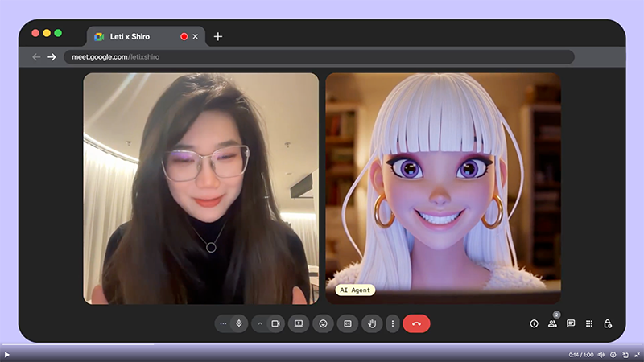Toggle the video player volume icon
The image size is (644, 362).
(601, 355)
